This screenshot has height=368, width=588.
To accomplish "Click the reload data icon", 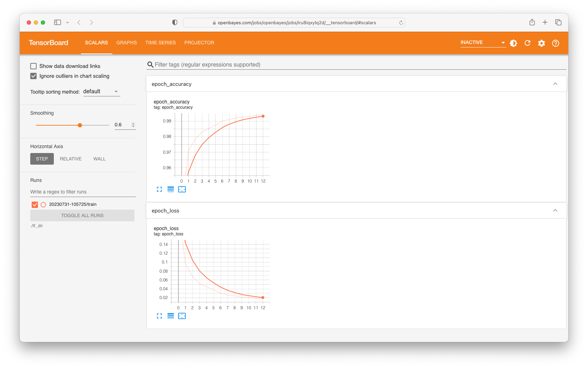I will tap(527, 43).
